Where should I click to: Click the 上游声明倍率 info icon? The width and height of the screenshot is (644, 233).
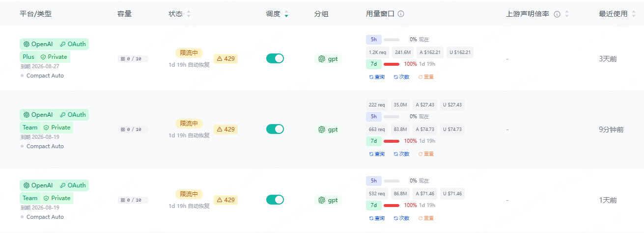557,14
